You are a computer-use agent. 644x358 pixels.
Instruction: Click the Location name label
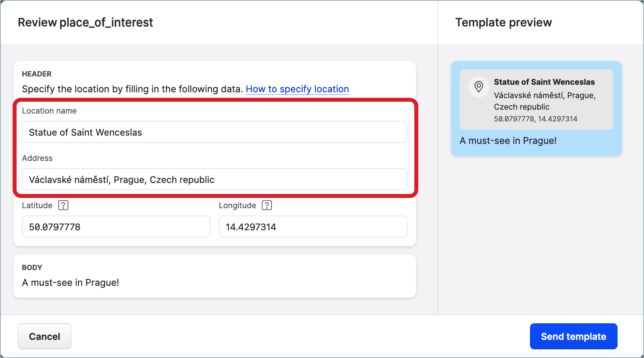49,111
